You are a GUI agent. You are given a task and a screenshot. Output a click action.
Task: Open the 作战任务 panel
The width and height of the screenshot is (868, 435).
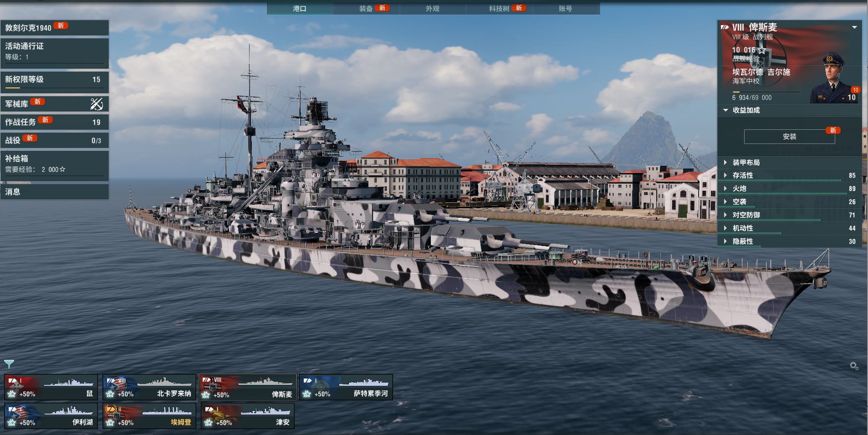click(55, 122)
